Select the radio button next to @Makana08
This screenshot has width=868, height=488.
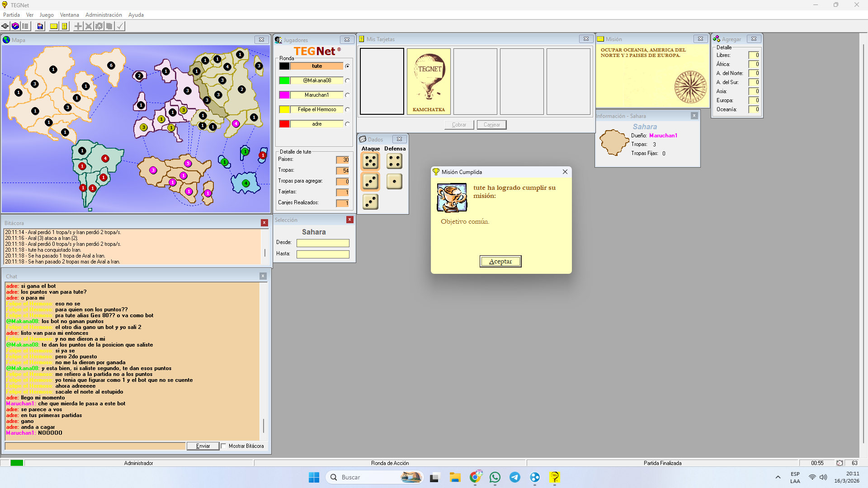[347, 80]
